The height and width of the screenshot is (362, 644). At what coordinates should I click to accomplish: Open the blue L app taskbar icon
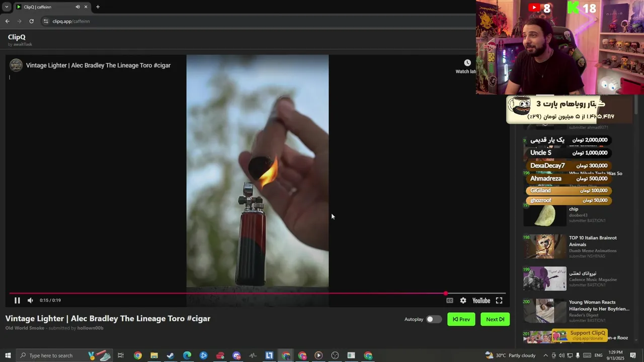269,355
